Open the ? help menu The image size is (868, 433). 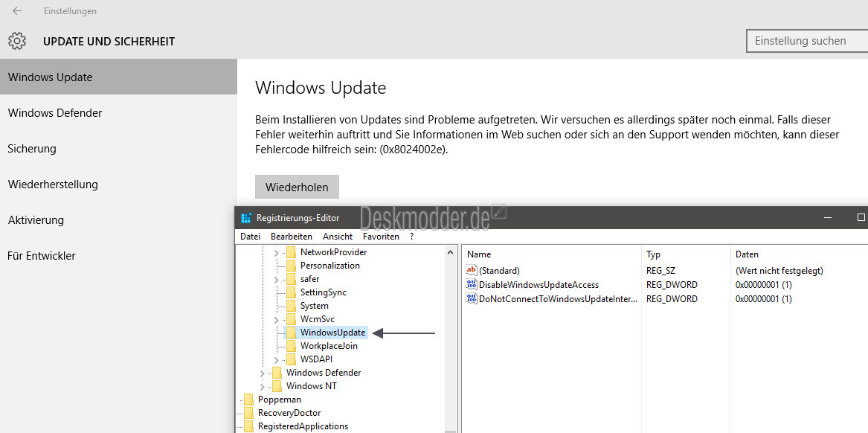411,237
